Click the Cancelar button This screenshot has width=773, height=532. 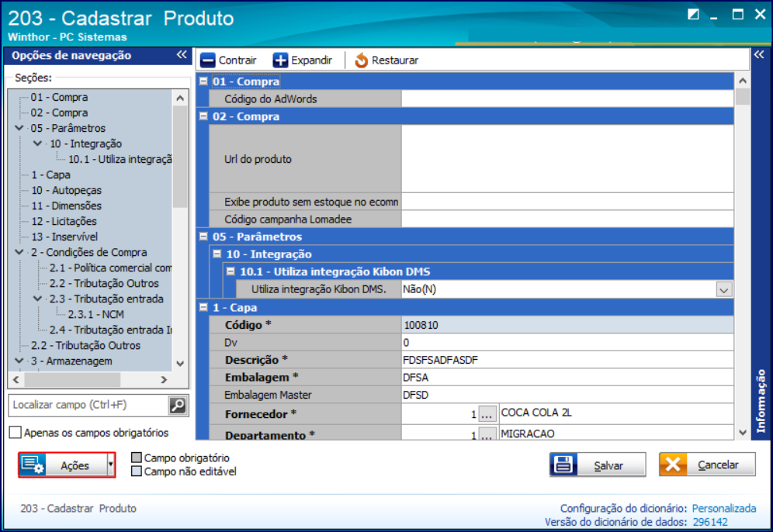click(707, 465)
